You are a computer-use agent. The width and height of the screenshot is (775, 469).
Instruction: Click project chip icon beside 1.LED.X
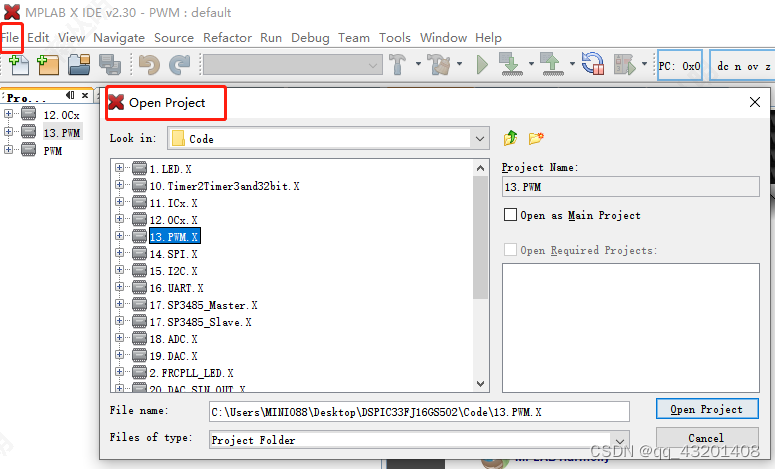pos(139,169)
